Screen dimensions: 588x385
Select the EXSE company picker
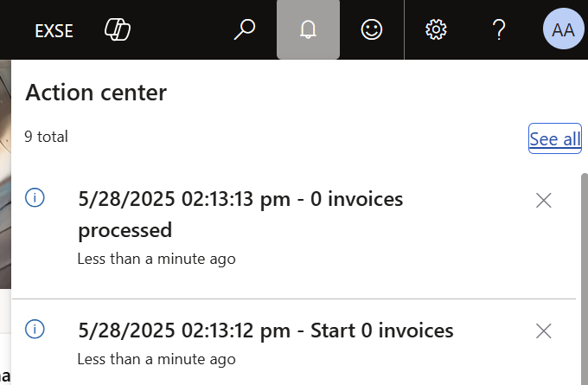tap(54, 31)
